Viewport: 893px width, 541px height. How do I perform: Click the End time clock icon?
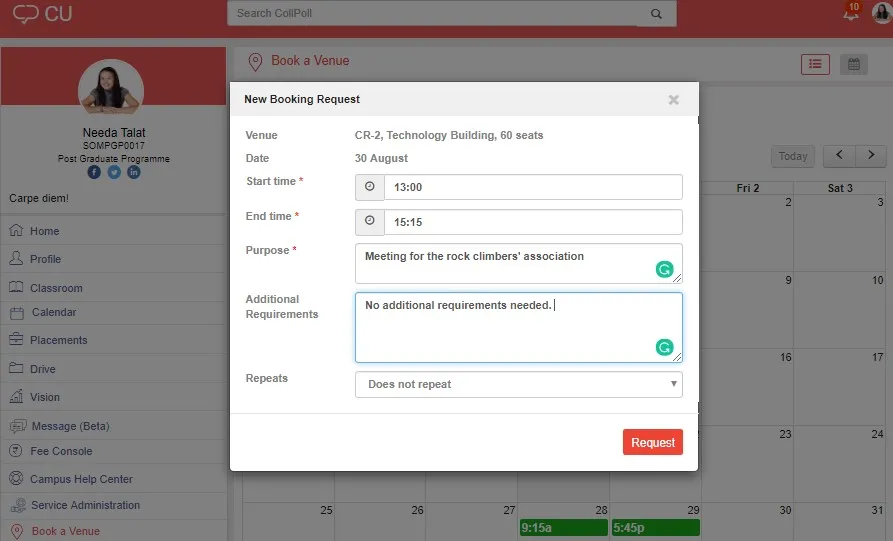coord(369,221)
